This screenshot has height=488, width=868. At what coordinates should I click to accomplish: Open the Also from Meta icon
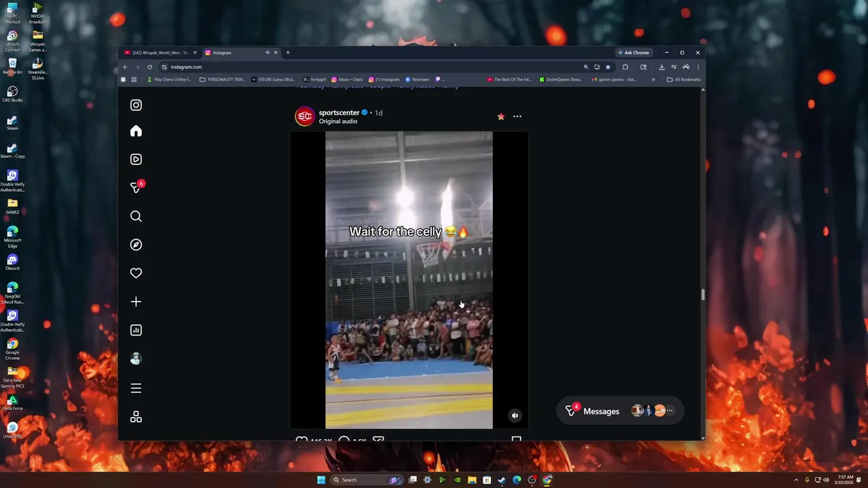click(136, 417)
